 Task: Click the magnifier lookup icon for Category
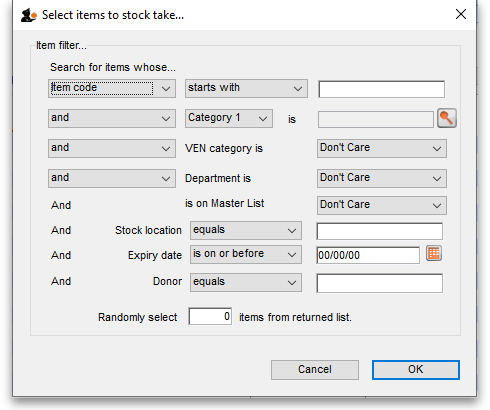point(447,118)
